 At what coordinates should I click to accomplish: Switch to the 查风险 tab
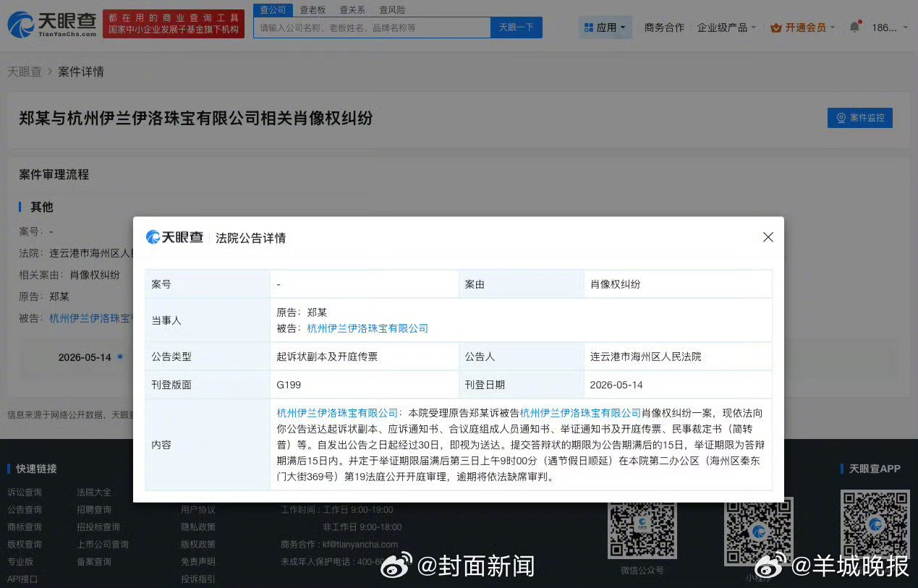pyautogui.click(x=392, y=9)
